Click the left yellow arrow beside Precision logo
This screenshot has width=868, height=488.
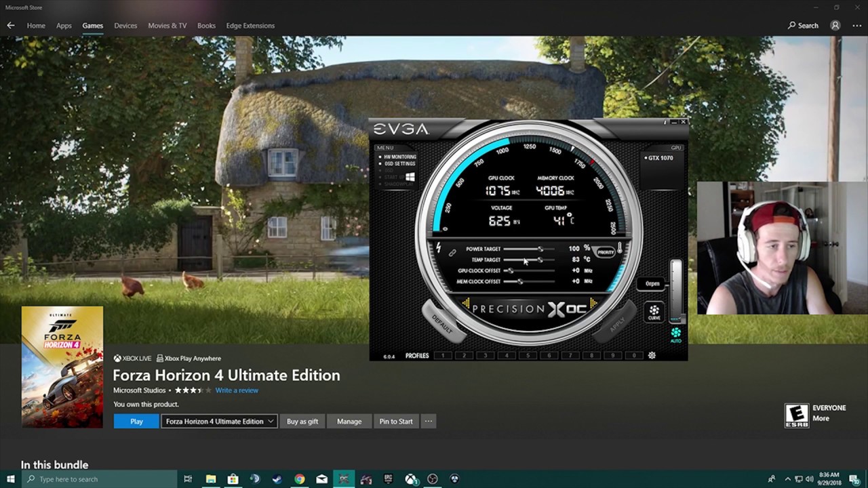466,304
